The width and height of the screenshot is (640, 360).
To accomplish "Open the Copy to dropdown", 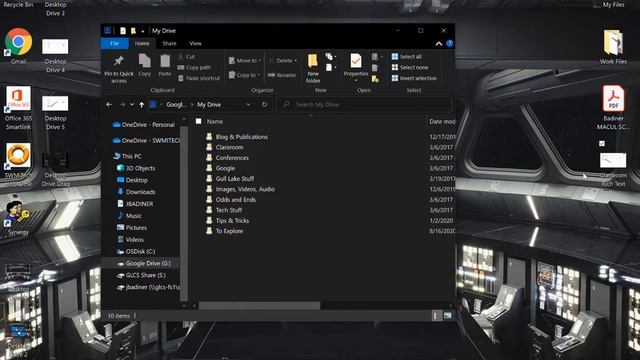I will pos(244,75).
